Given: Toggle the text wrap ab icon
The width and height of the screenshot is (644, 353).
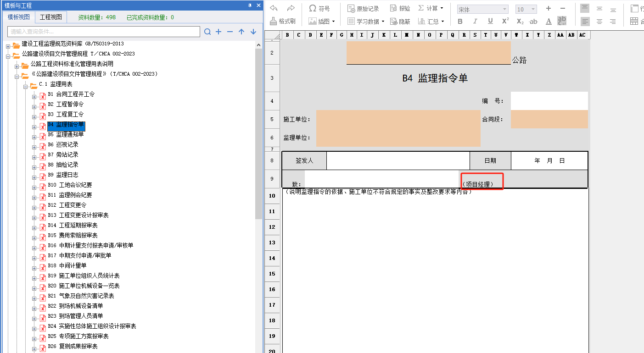Looking at the screenshot, I should click(x=562, y=21).
